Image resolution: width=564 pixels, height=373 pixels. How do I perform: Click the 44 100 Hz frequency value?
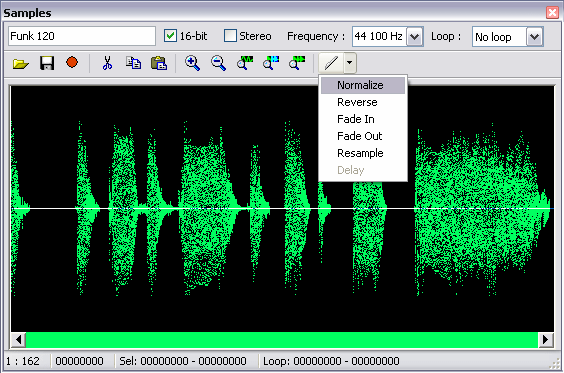pos(379,36)
